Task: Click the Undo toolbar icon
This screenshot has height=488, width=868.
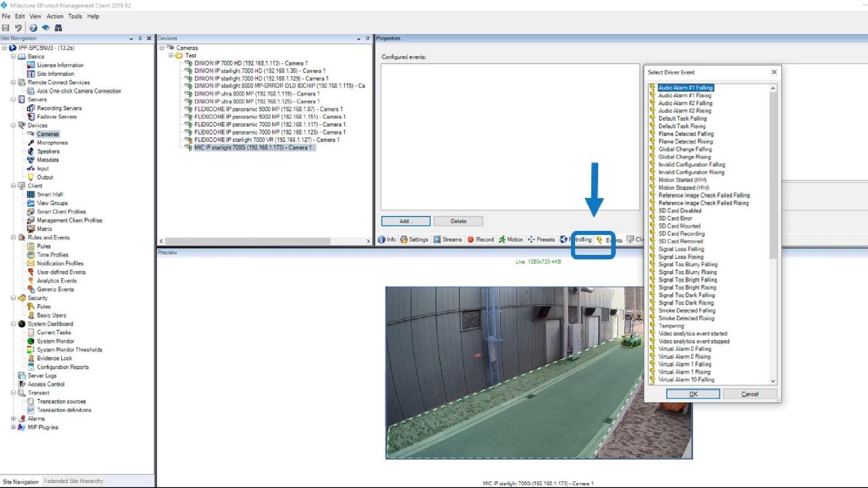Action: (x=18, y=28)
